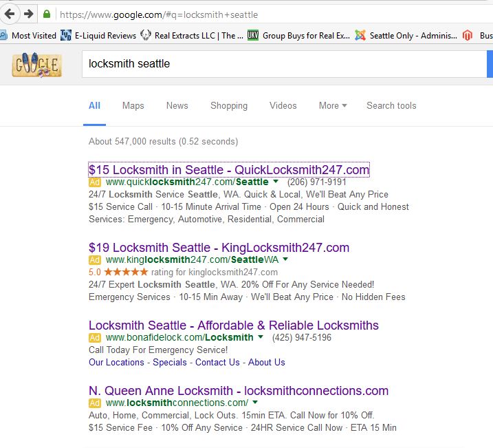This screenshot has height=448, width=493.
Task: Open the About Us sitelink
Action: [x=267, y=363]
